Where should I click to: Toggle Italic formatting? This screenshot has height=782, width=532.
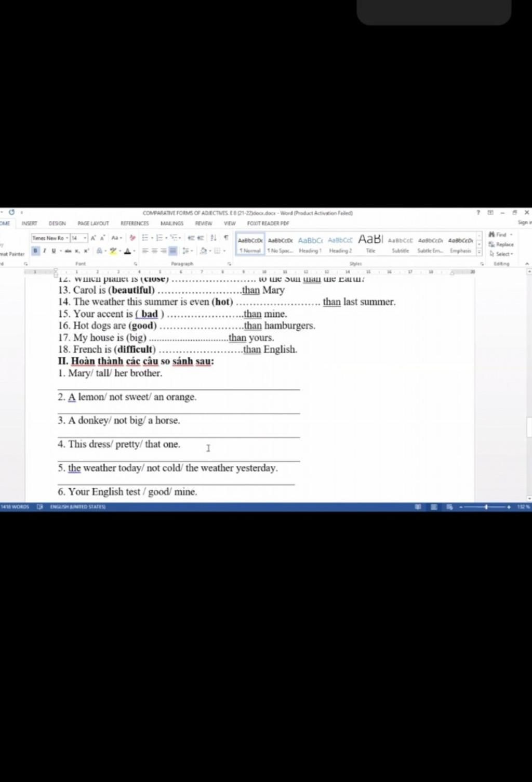pos(44,251)
